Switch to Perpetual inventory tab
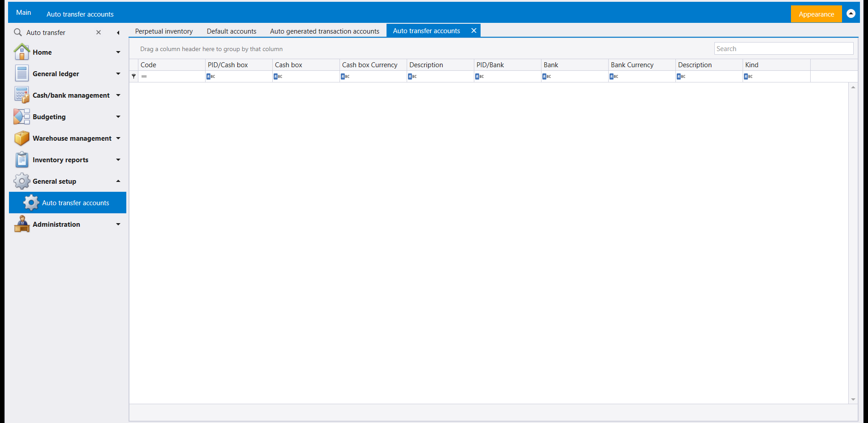 [164, 31]
